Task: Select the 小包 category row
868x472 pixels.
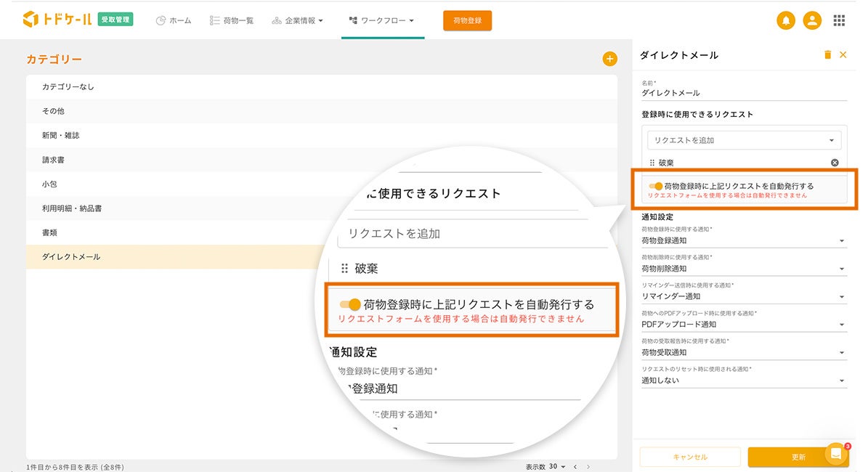Action: tap(322, 184)
